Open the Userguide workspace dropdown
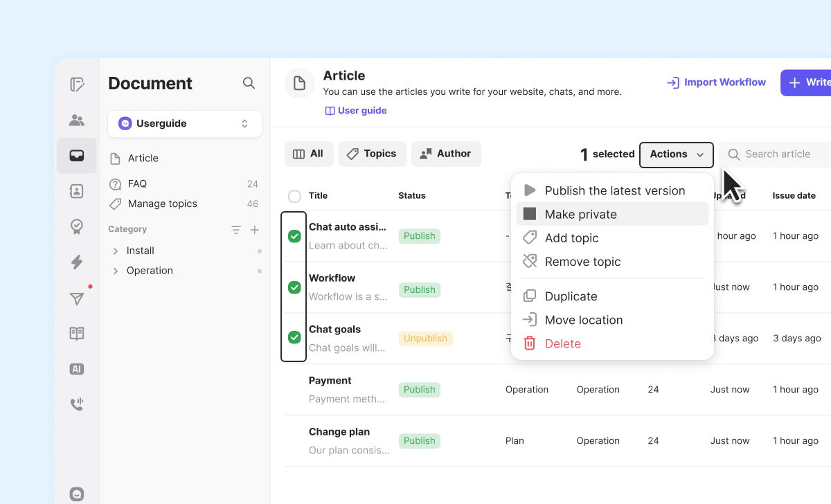The height and width of the screenshot is (504, 831). (x=185, y=124)
